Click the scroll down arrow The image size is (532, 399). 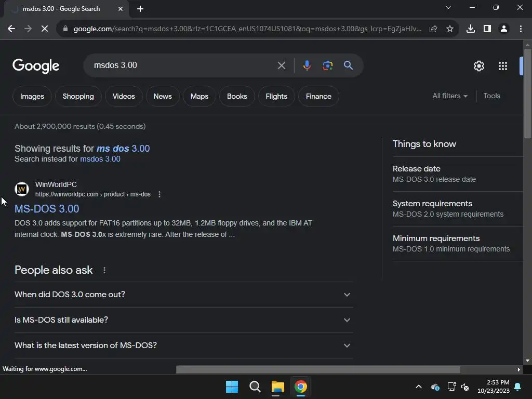tap(527, 361)
